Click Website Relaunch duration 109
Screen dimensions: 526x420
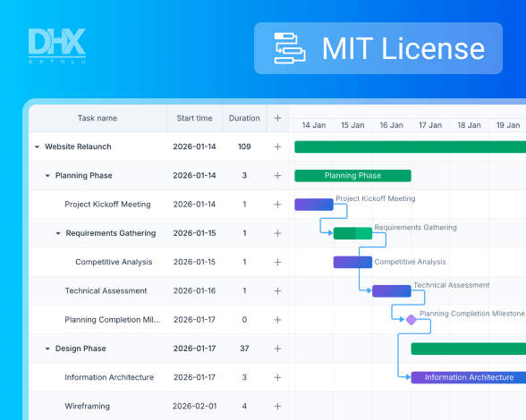click(x=244, y=147)
